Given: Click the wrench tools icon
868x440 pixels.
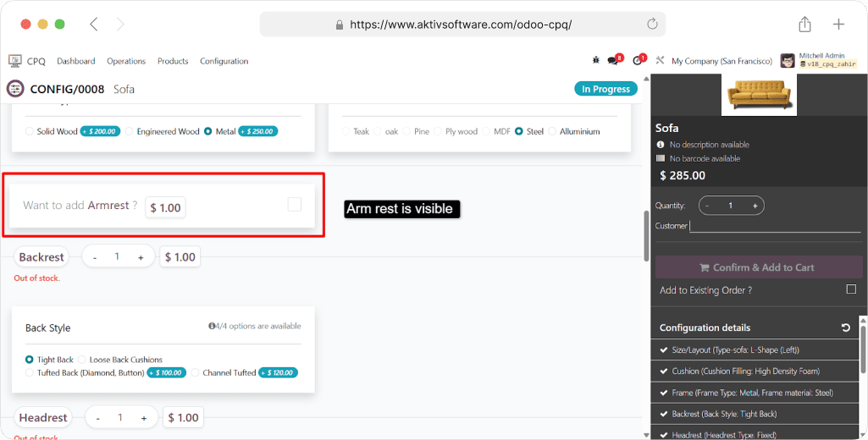Looking at the screenshot, I should point(661,61).
